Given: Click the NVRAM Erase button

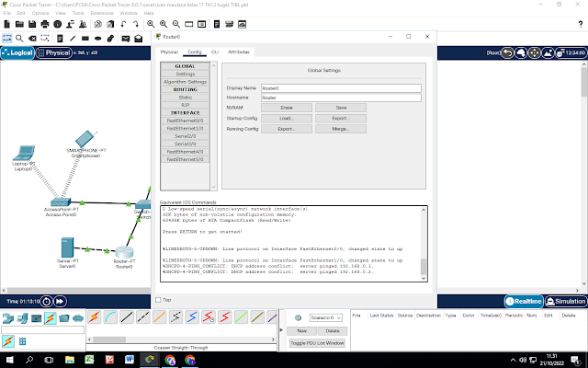Looking at the screenshot, I should [287, 108].
